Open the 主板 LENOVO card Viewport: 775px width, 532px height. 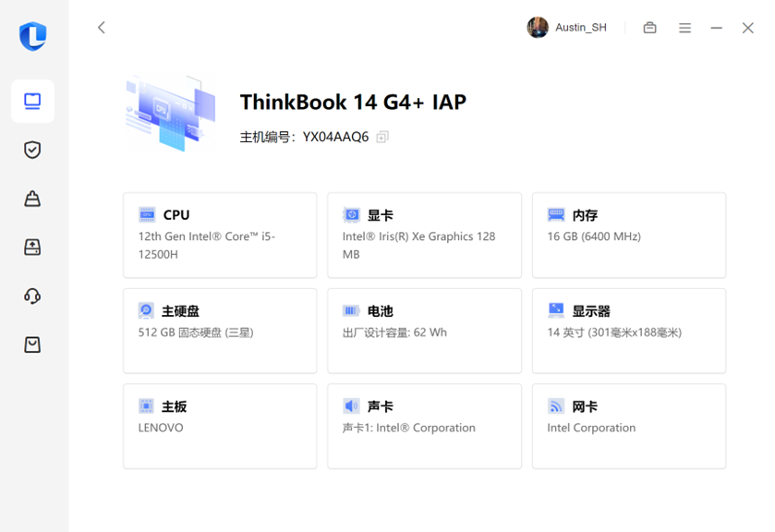[220, 426]
